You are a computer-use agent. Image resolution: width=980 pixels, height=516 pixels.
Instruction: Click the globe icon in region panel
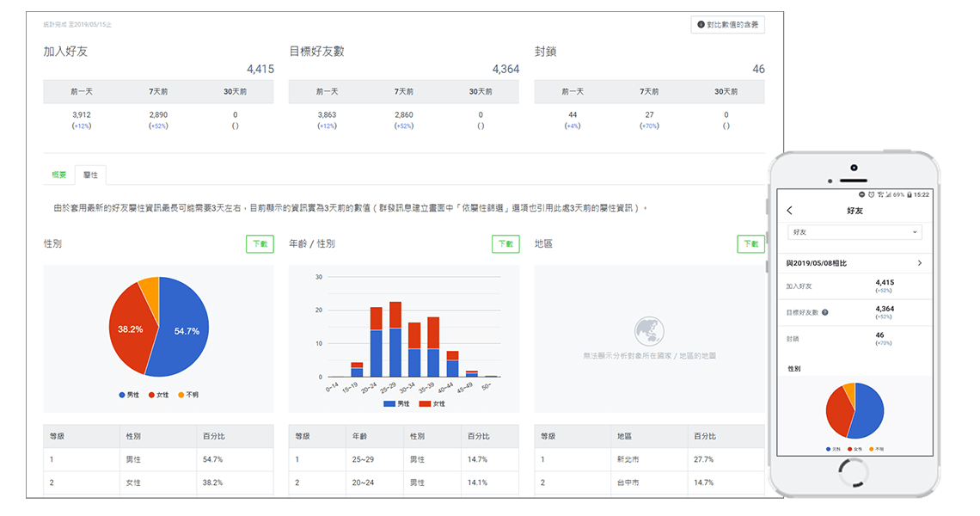pos(648,332)
